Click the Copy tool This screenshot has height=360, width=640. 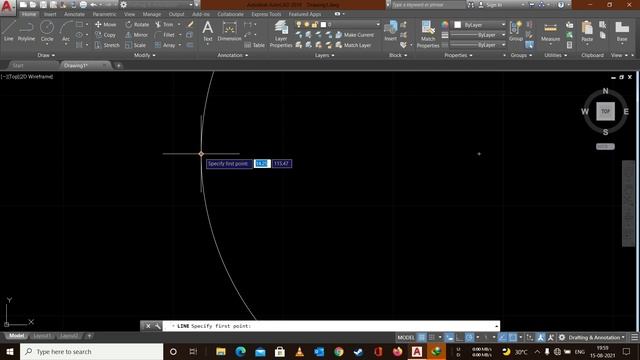coord(105,35)
